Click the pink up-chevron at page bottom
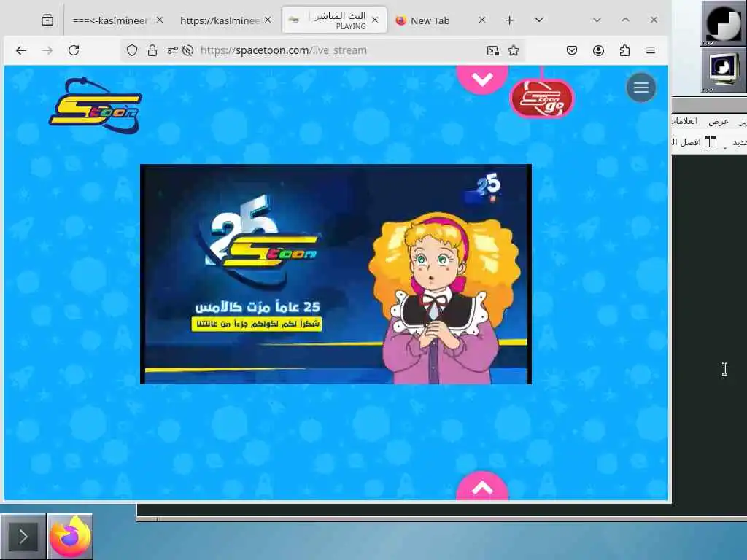 click(x=482, y=486)
